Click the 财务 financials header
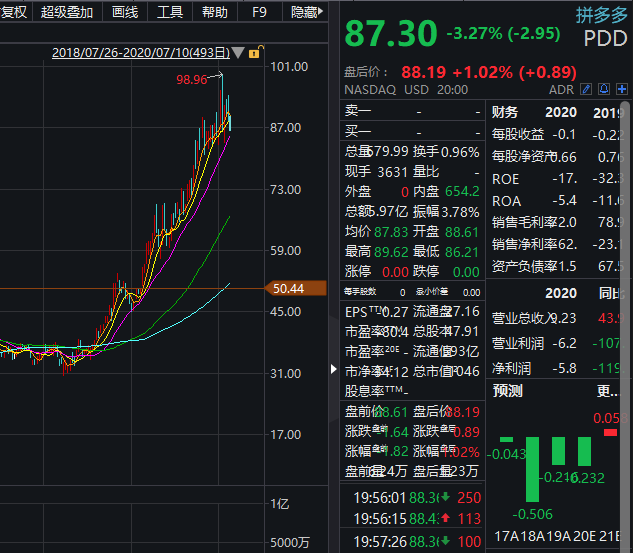 [505, 112]
